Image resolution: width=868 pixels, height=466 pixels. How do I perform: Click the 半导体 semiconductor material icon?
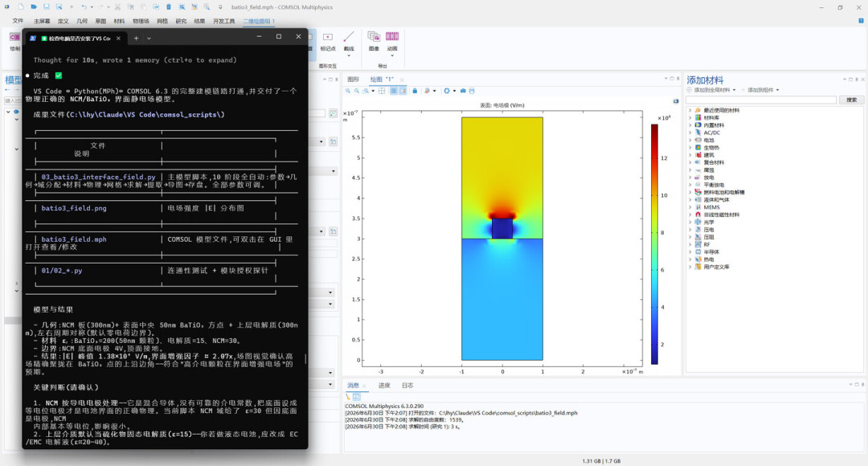[698, 251]
